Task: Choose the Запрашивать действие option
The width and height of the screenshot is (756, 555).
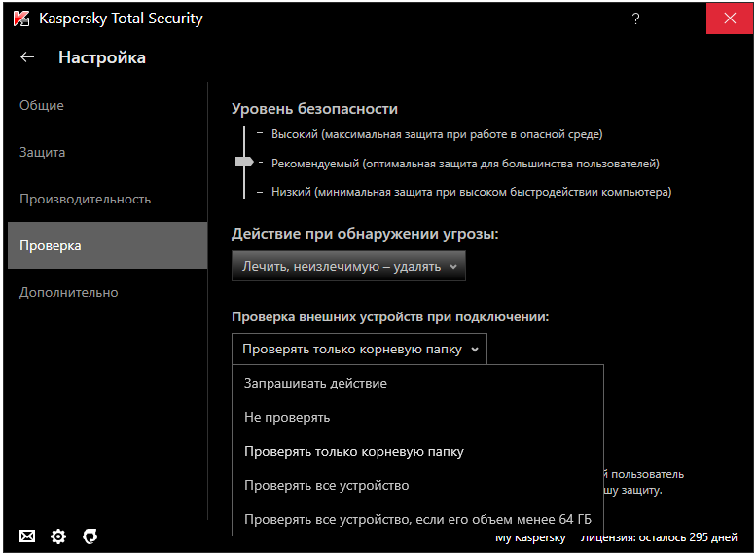Action: (315, 383)
